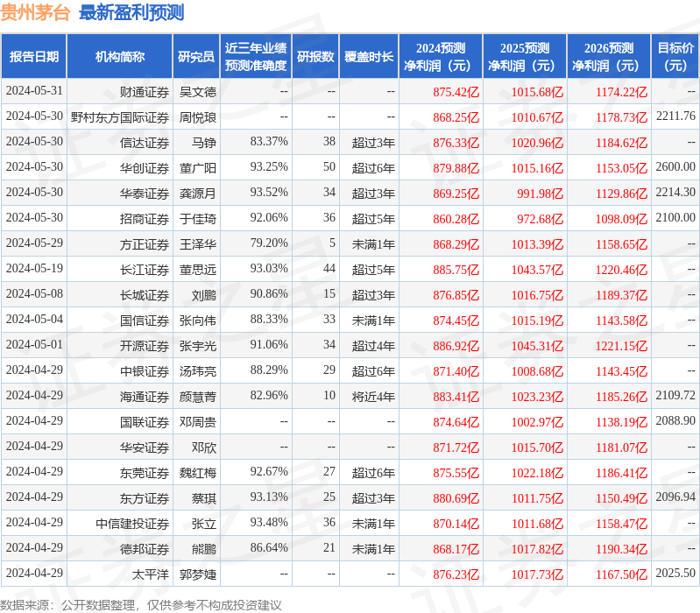Click coverage duration 将近4年

tap(373, 397)
